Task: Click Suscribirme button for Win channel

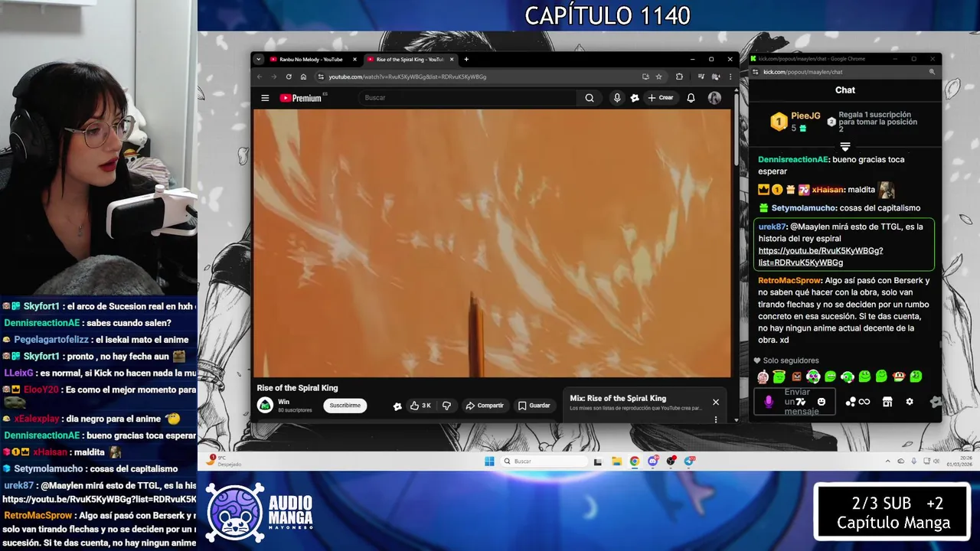Action: tap(345, 406)
